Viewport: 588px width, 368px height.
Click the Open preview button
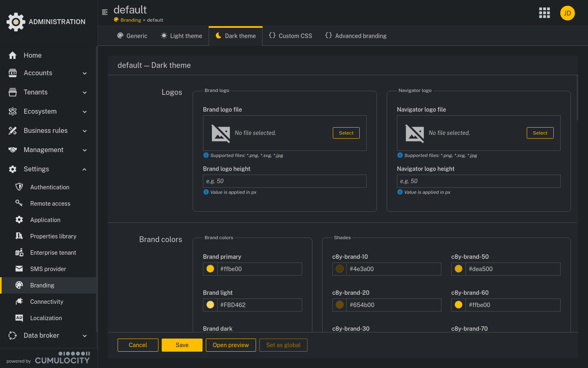click(x=231, y=345)
